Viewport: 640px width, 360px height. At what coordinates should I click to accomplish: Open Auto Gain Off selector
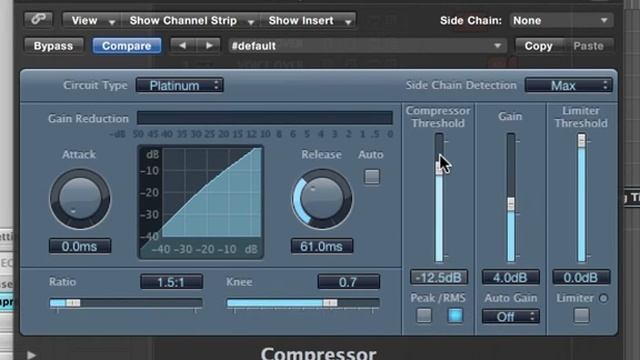coord(511,316)
